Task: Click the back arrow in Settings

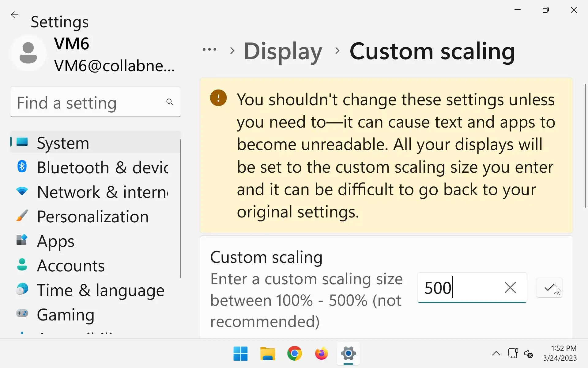Action: 14,15
